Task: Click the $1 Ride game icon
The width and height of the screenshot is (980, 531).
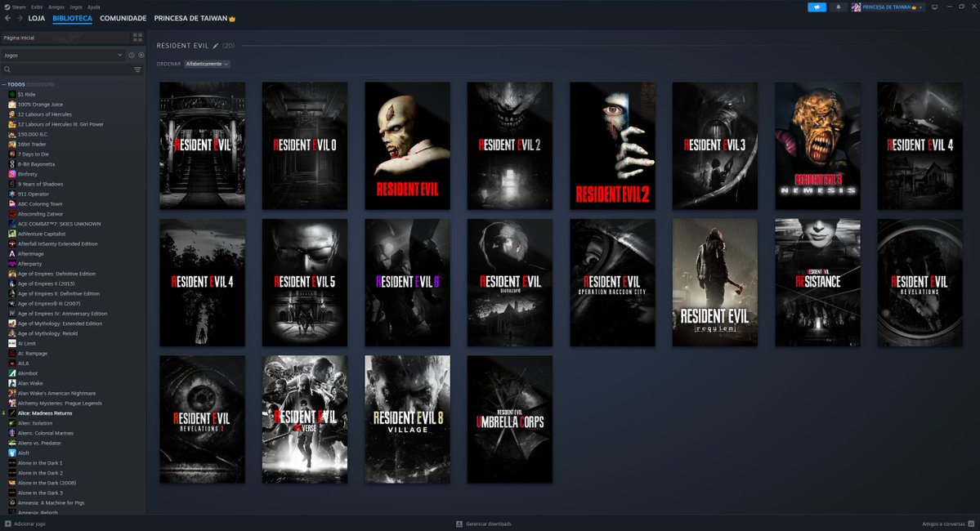Action: (12, 94)
